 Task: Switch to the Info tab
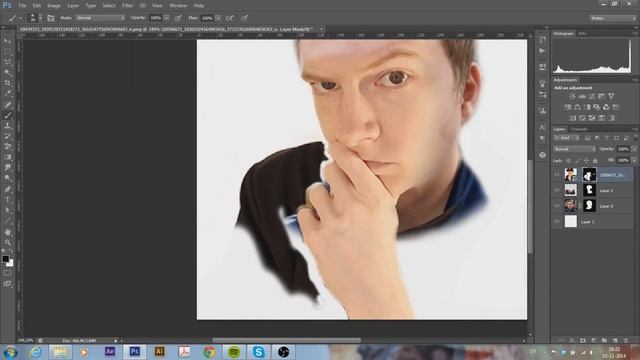582,33
